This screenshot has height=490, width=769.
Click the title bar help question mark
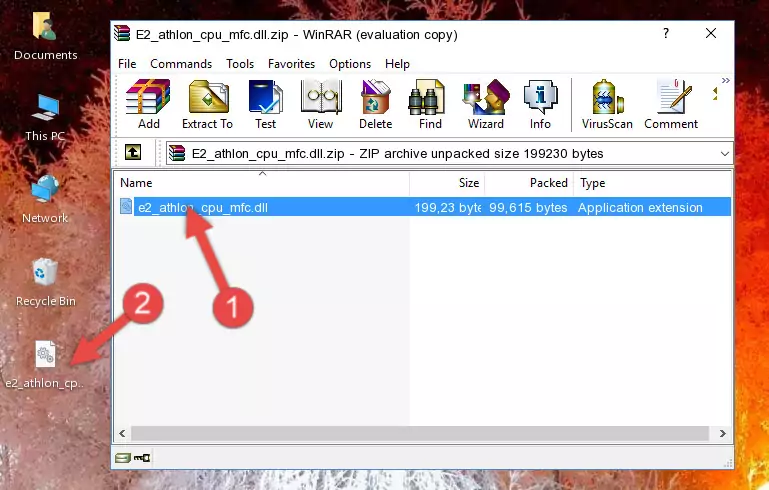[666, 33]
